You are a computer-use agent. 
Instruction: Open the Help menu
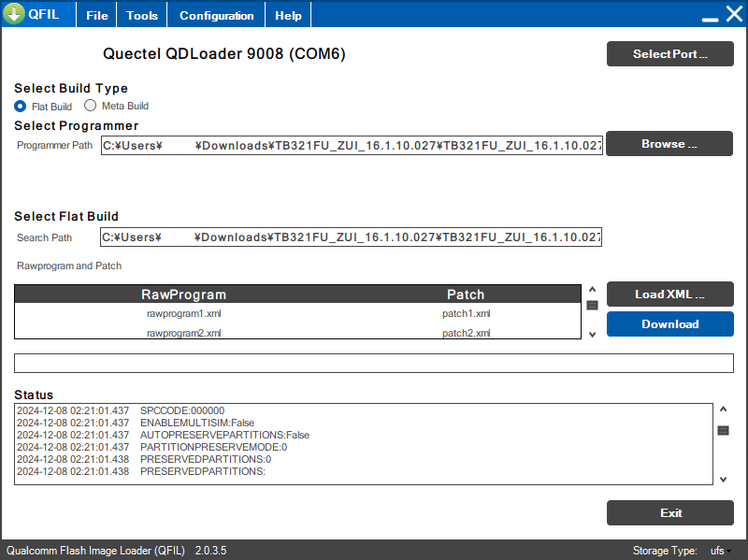click(288, 15)
